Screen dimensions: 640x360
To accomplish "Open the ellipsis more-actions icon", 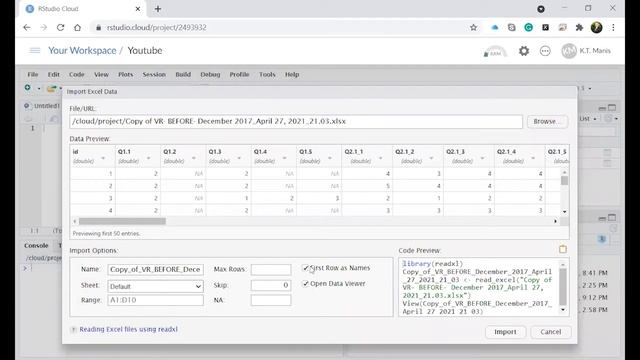I will 545,51.
